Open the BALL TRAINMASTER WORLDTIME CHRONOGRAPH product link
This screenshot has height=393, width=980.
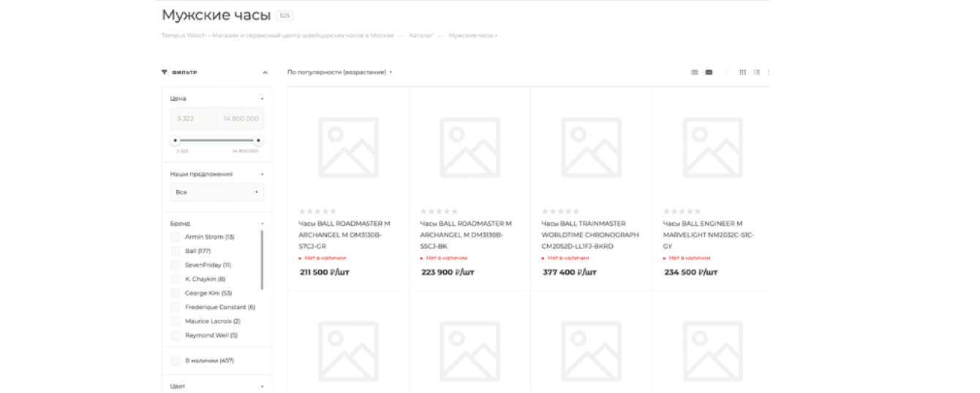coord(589,235)
